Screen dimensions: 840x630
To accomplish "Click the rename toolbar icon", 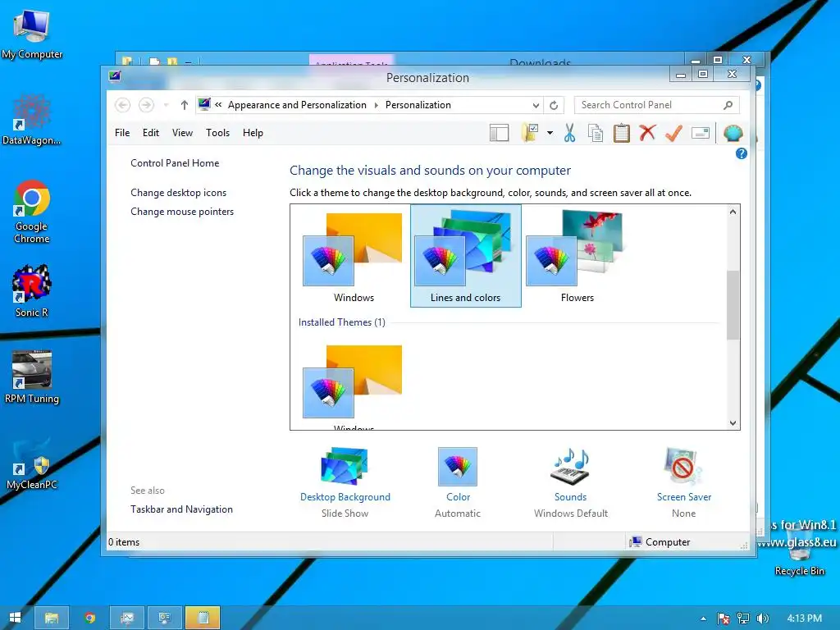I will click(701, 132).
